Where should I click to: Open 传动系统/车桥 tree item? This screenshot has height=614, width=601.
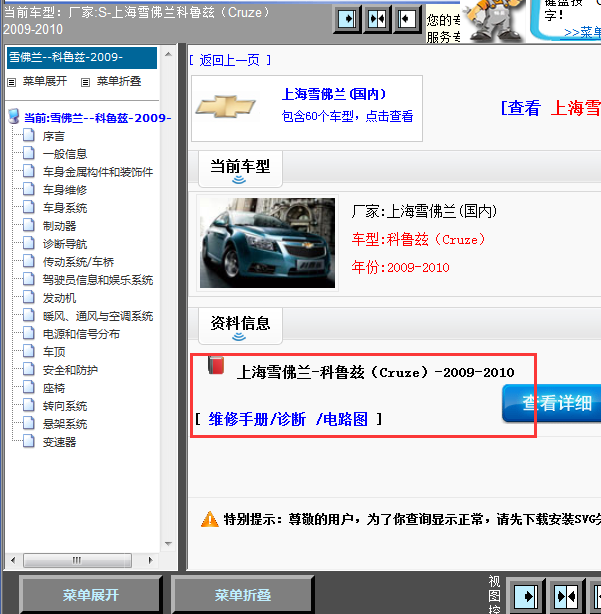tap(78, 262)
